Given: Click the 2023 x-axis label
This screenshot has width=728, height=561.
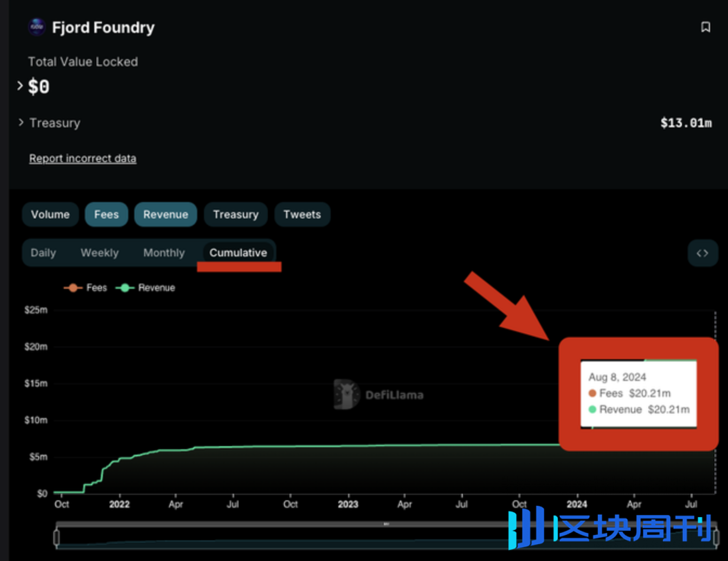Looking at the screenshot, I should click(348, 504).
